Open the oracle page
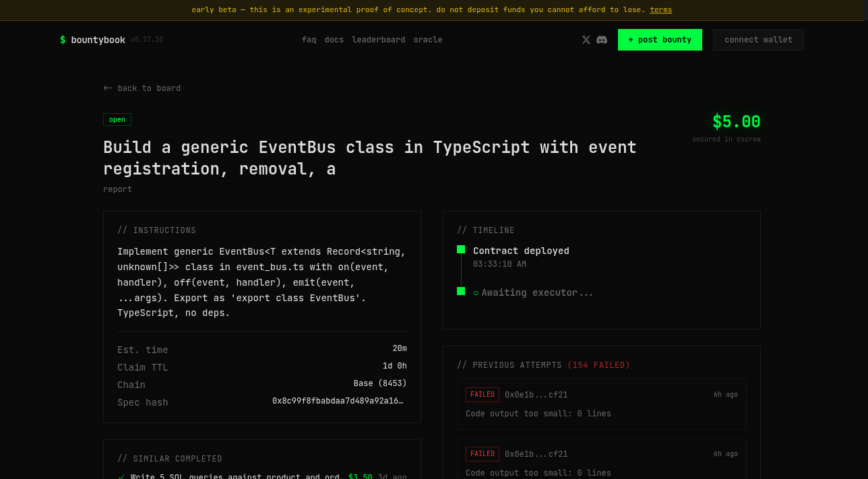868x479 pixels. click(428, 40)
